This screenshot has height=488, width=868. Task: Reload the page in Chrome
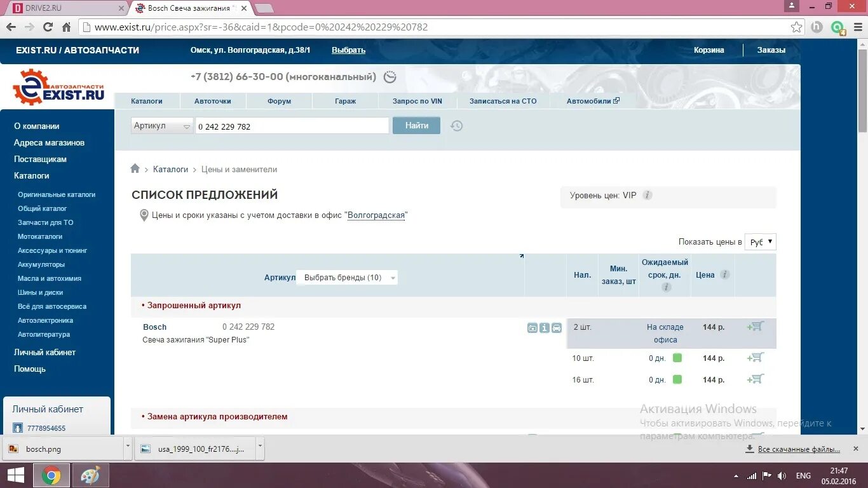[48, 27]
